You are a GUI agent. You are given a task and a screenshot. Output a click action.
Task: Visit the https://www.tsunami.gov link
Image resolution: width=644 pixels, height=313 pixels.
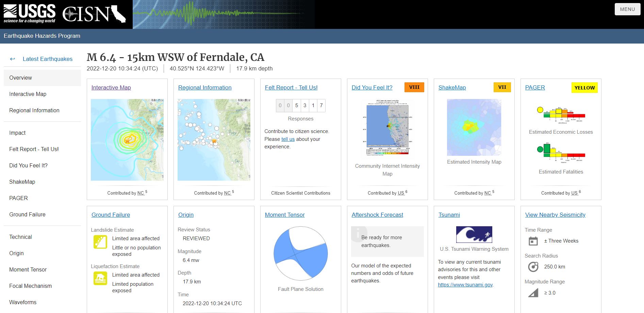point(465,285)
